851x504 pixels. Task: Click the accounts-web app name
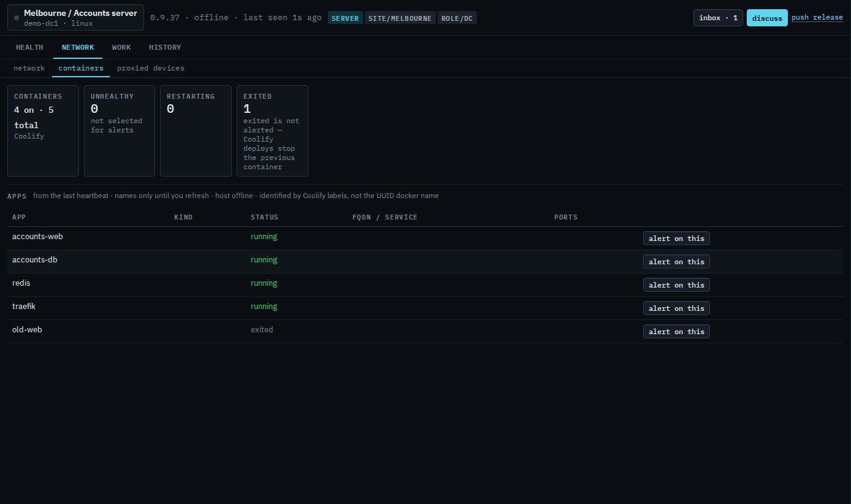click(x=37, y=237)
